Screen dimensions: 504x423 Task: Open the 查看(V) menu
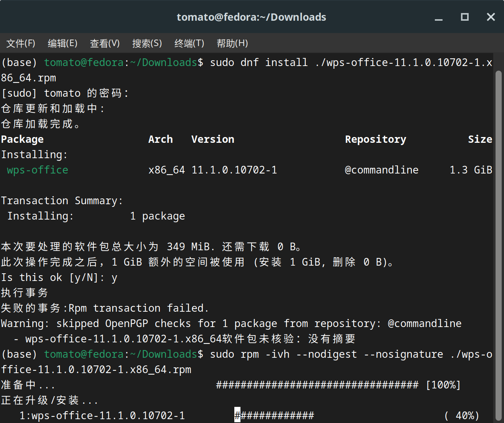pyautogui.click(x=104, y=43)
